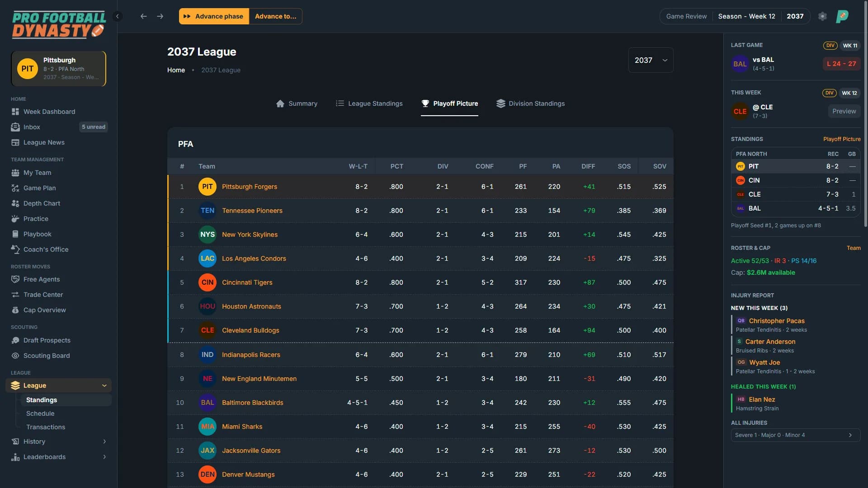Click the Advance phase button
868x488 pixels.
tap(214, 16)
